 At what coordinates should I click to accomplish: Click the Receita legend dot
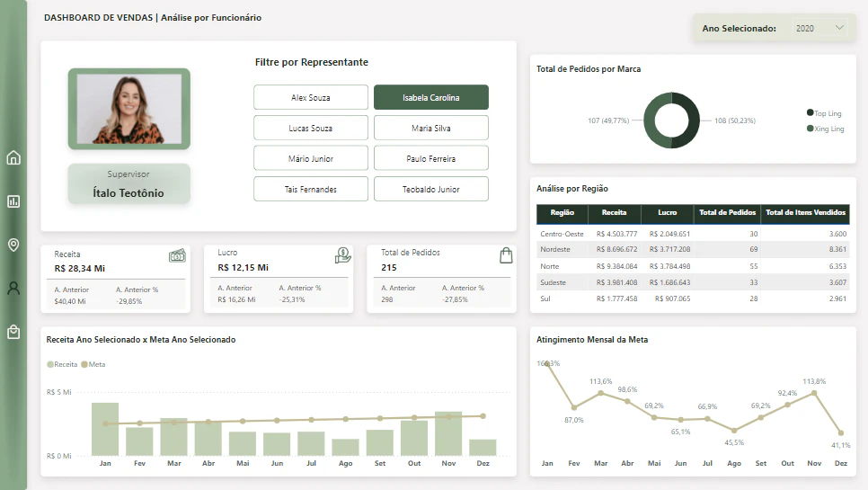[x=50, y=364]
